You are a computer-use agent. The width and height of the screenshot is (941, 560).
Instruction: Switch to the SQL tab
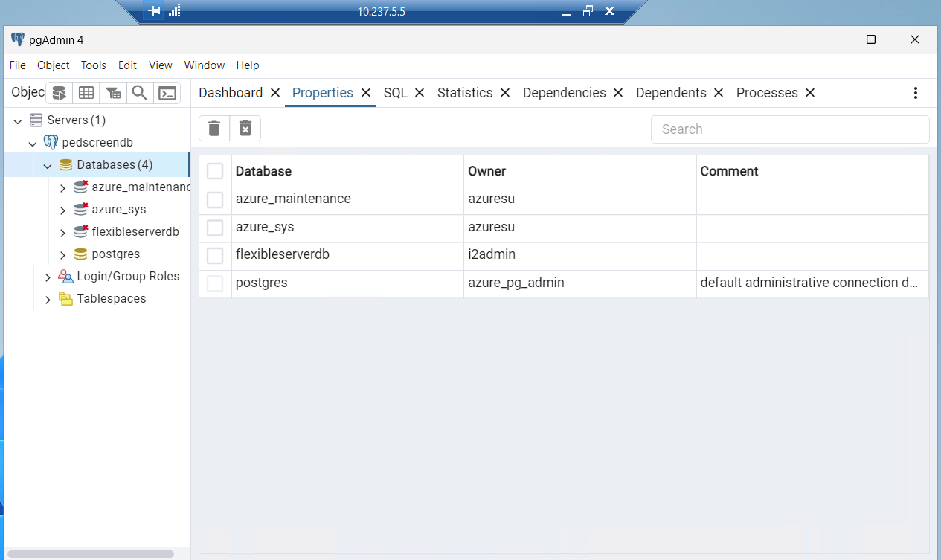[396, 93]
